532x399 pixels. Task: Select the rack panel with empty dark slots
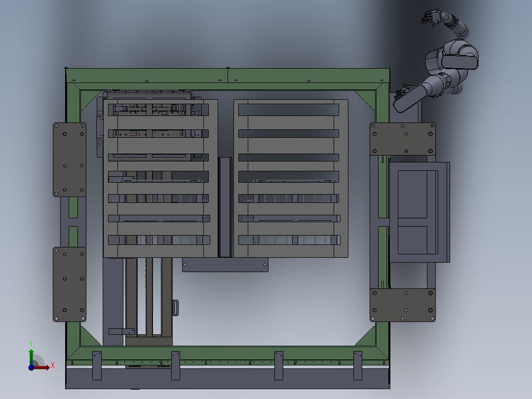(x=291, y=178)
